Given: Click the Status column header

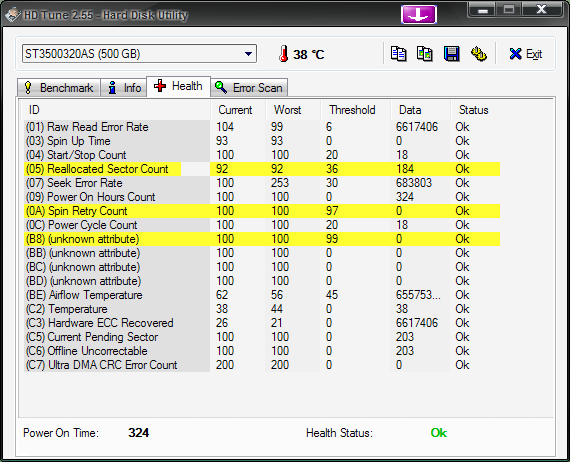Looking at the screenshot, I should point(474,110).
